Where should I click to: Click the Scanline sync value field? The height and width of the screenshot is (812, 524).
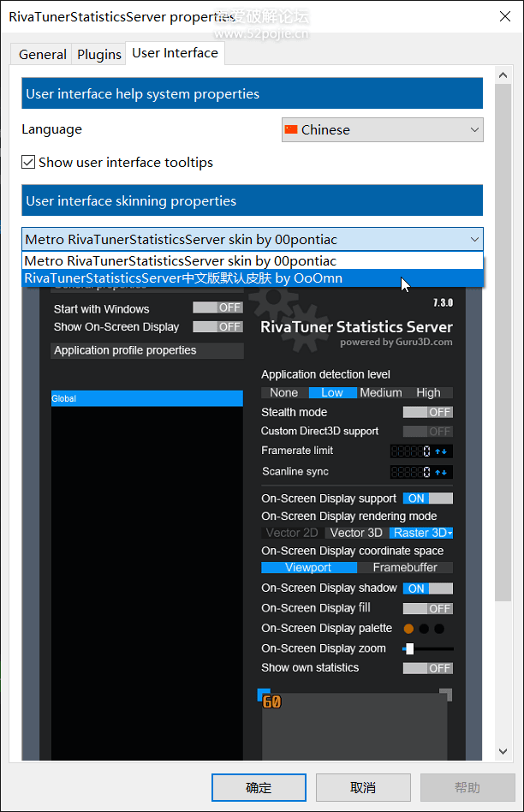411,472
